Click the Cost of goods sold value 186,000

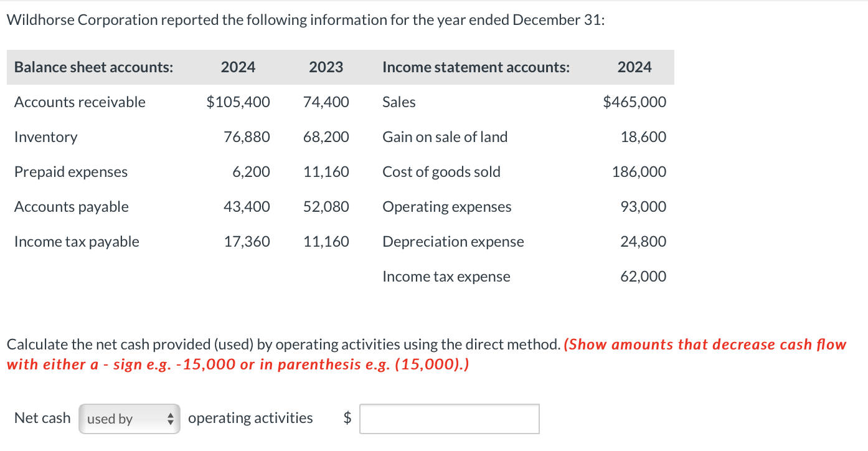tap(639, 172)
